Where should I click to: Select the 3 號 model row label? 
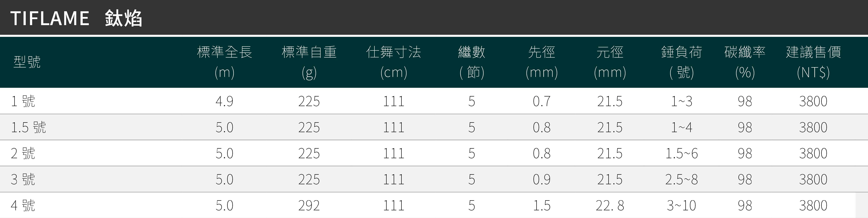[x=23, y=179]
